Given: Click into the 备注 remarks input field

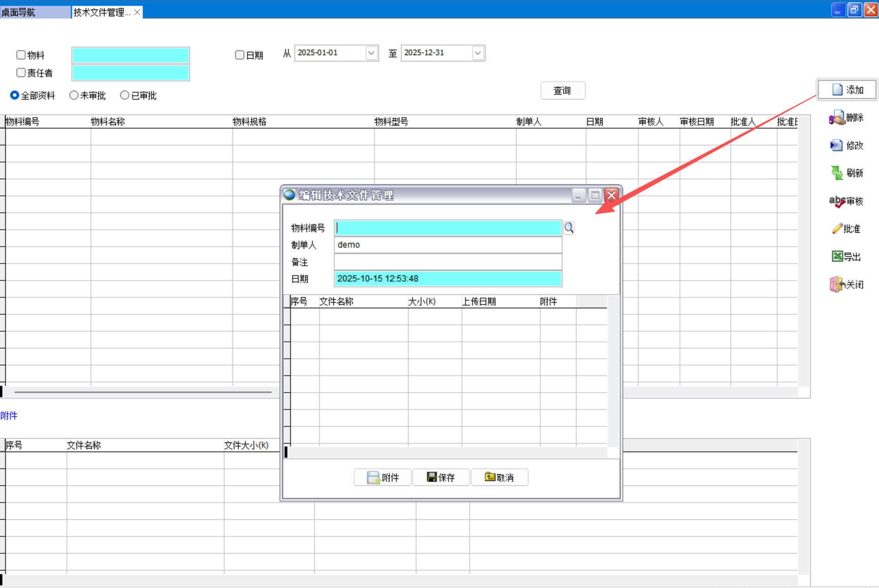Looking at the screenshot, I should tap(448, 262).
